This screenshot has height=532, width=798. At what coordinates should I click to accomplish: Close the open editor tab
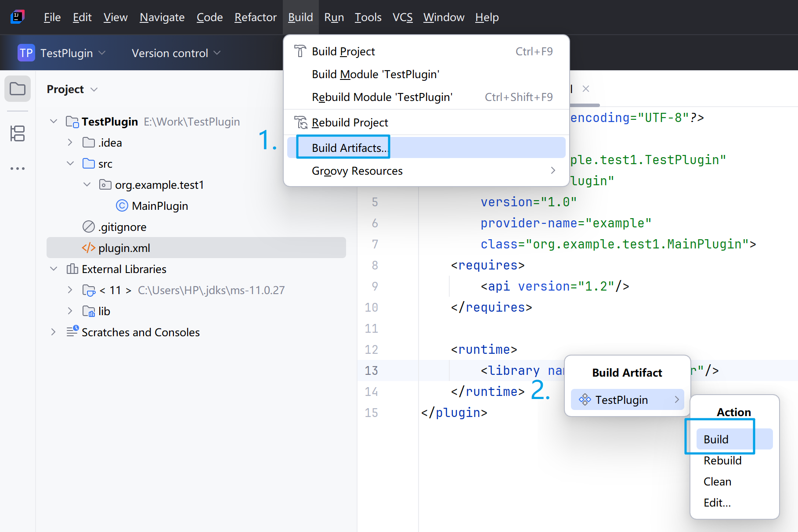[x=585, y=89]
